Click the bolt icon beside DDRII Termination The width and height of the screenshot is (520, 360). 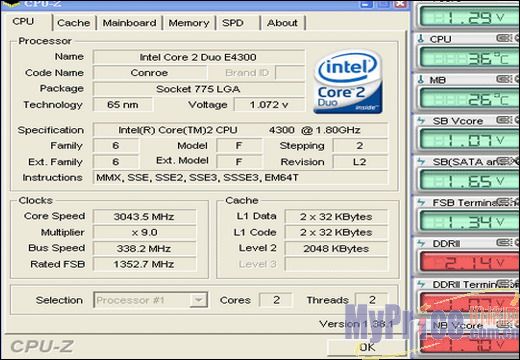click(421, 284)
